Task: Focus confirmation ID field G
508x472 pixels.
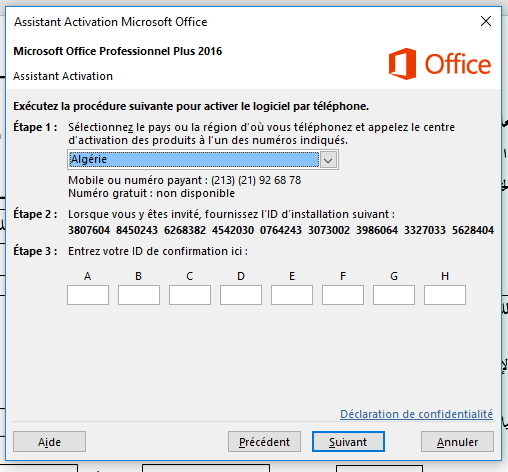Action: [394, 295]
